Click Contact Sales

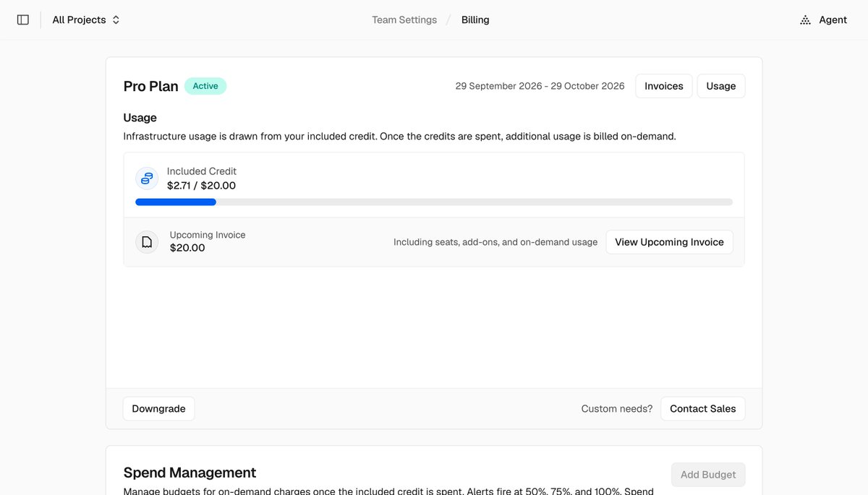[x=703, y=409]
